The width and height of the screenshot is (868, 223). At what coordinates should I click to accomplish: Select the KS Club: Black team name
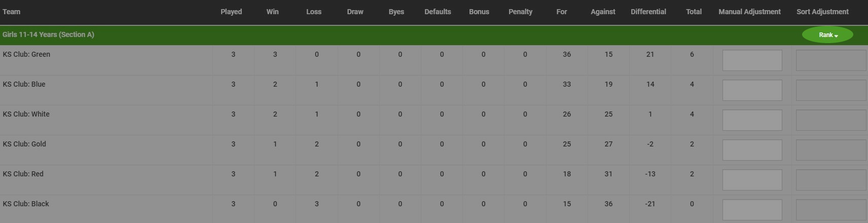tap(26, 204)
